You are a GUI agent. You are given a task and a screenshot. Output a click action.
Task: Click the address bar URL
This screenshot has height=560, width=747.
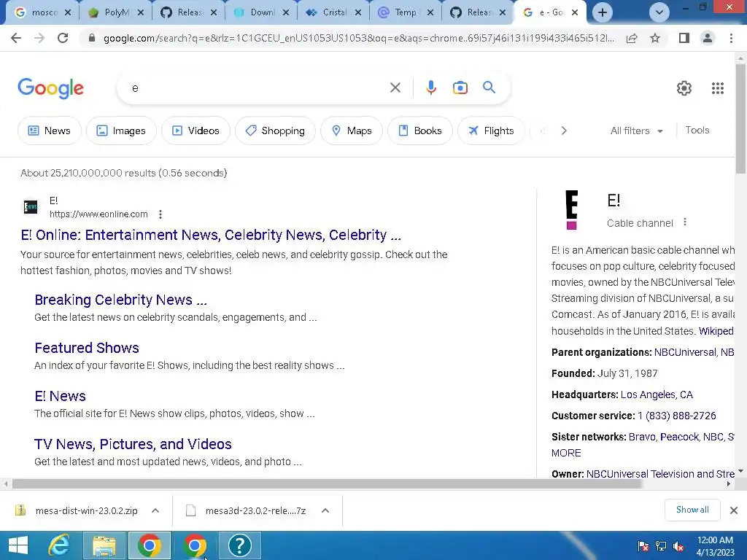[358, 38]
